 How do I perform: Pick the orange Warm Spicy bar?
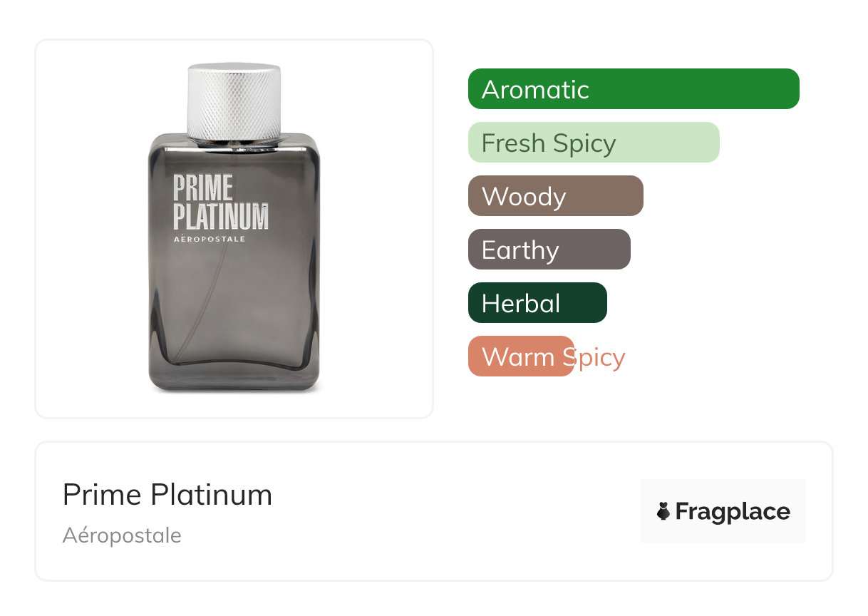click(520, 356)
